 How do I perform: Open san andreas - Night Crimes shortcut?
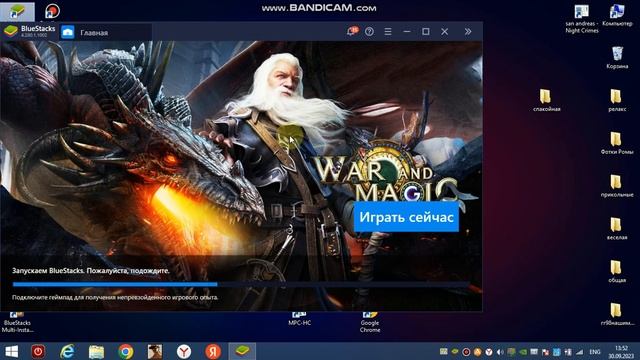582,19
